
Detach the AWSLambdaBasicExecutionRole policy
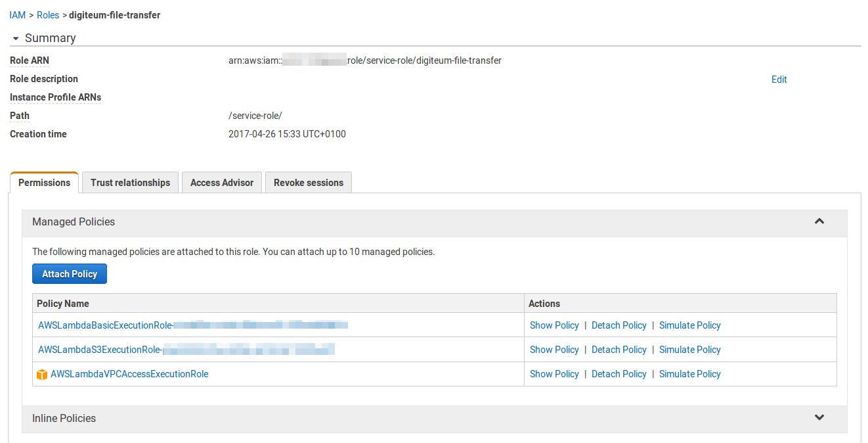pyautogui.click(x=618, y=325)
